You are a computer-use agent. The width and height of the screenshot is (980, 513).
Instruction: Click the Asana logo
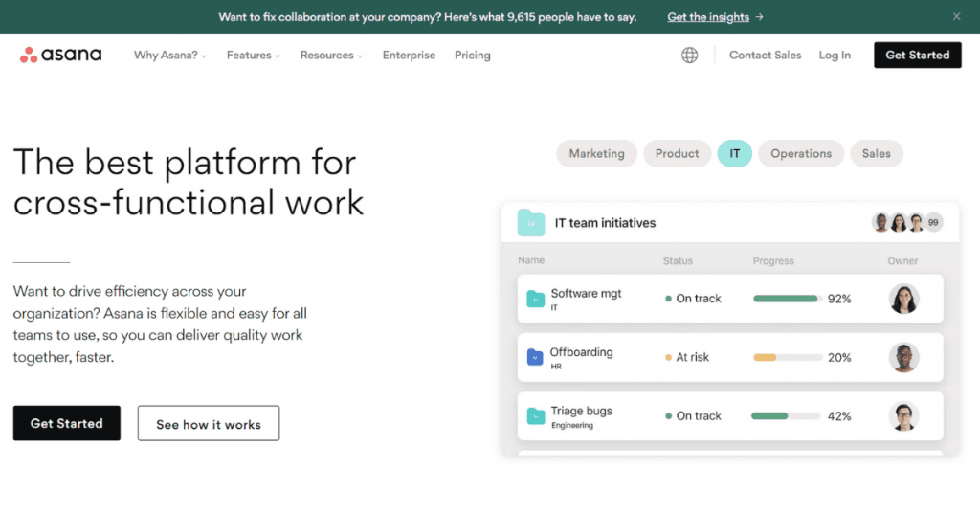[x=61, y=55]
